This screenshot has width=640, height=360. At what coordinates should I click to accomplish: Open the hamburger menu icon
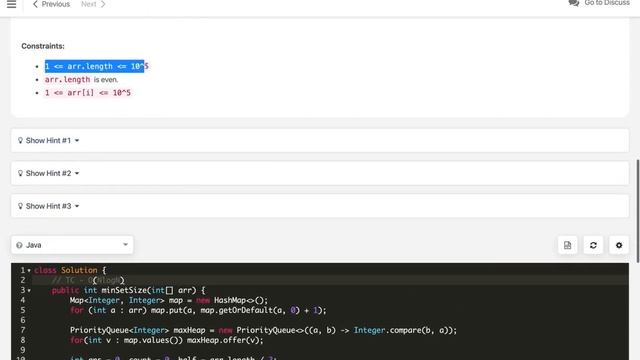pyautogui.click(x=11, y=4)
